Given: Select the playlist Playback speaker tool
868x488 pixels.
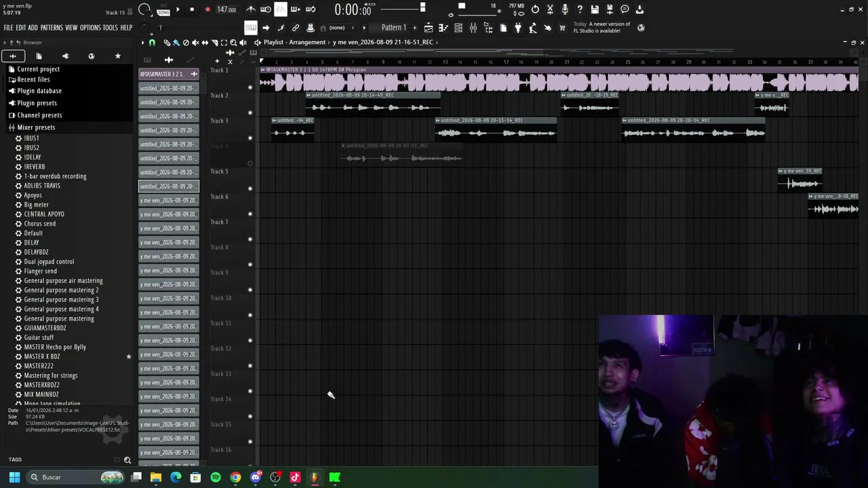Looking at the screenshot, I should tap(243, 43).
